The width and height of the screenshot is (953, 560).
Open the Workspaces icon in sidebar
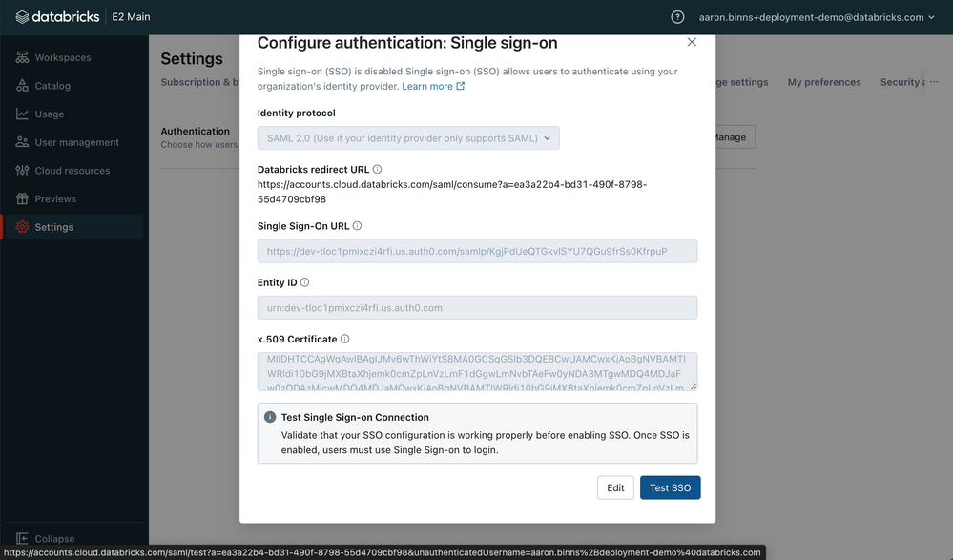click(x=22, y=57)
